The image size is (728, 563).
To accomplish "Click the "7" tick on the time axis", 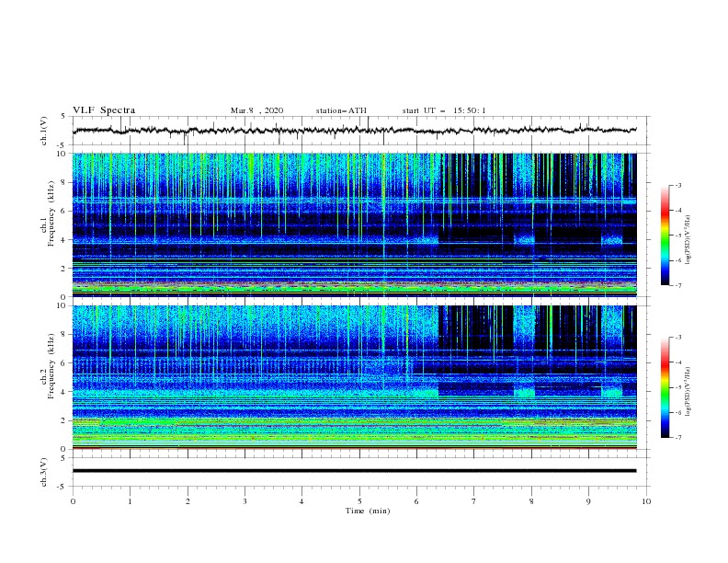I will coord(474,501).
